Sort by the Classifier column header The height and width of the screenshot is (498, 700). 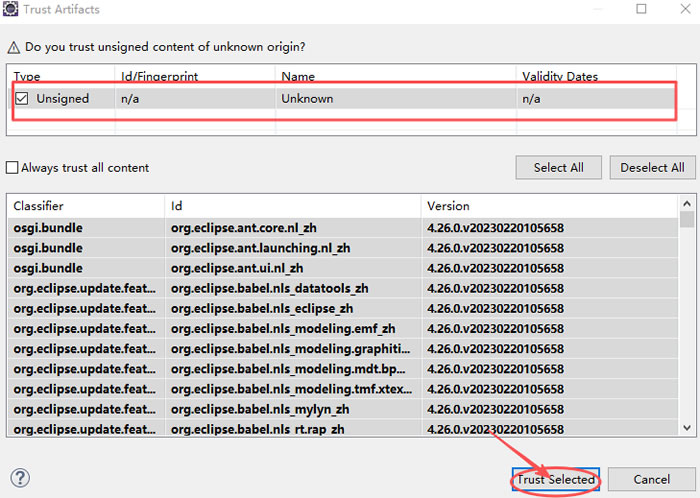point(85,206)
